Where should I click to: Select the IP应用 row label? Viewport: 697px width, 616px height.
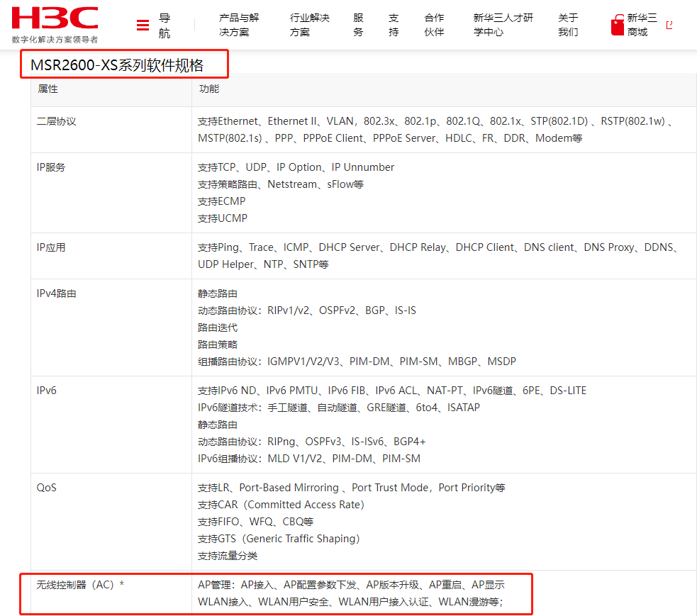click(x=50, y=247)
